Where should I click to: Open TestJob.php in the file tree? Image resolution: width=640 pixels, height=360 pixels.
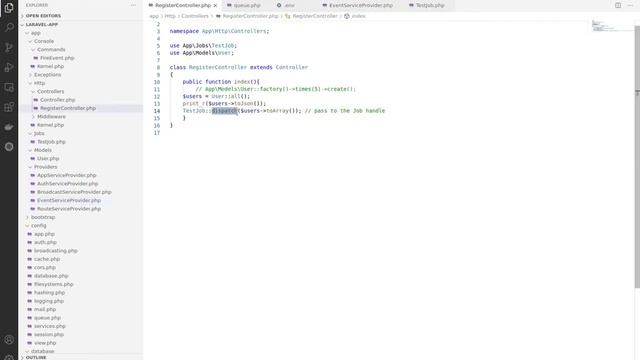(51, 142)
